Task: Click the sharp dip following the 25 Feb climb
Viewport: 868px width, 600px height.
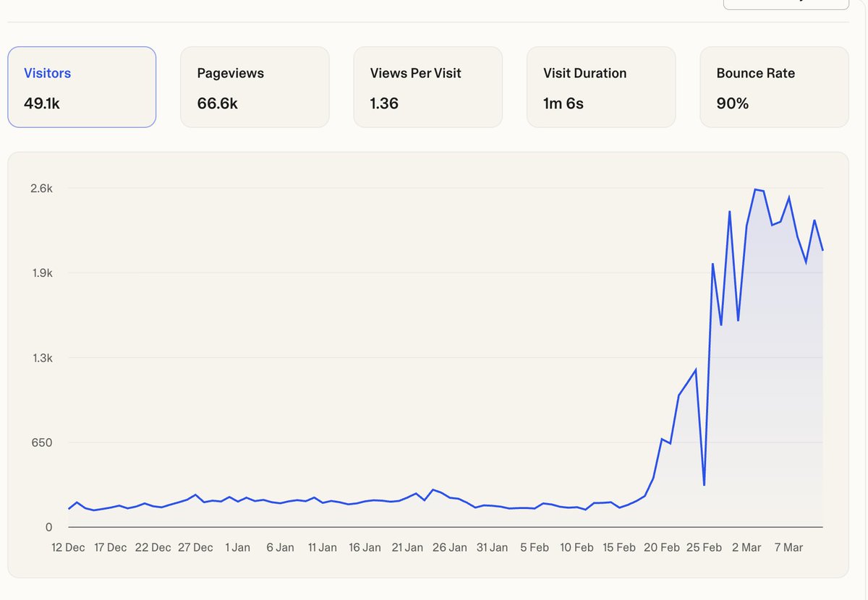Action: [705, 485]
